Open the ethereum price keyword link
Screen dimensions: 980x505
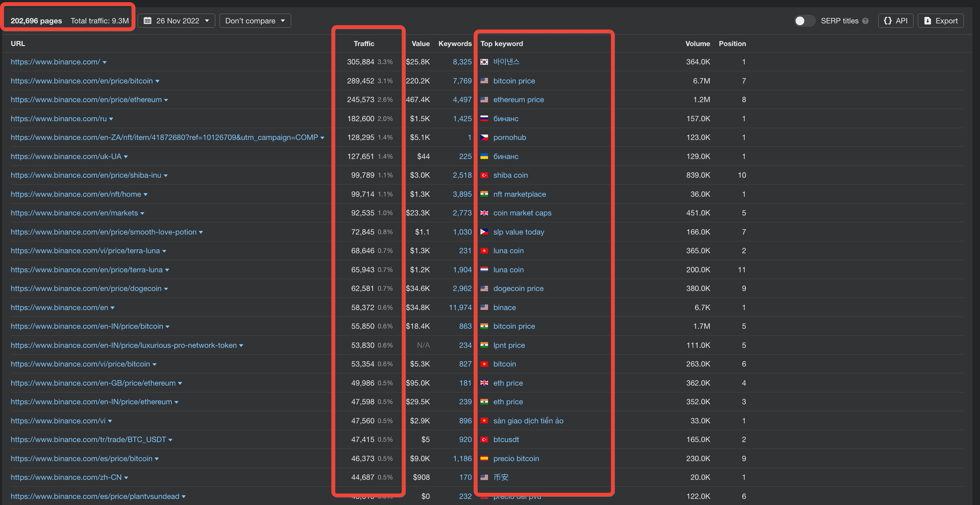pyautogui.click(x=519, y=99)
